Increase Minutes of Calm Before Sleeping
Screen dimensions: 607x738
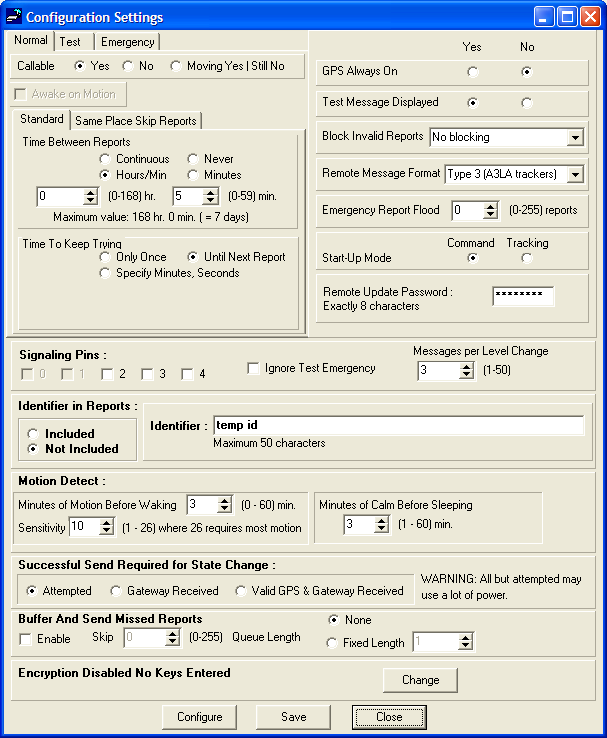pyautogui.click(x=382, y=520)
